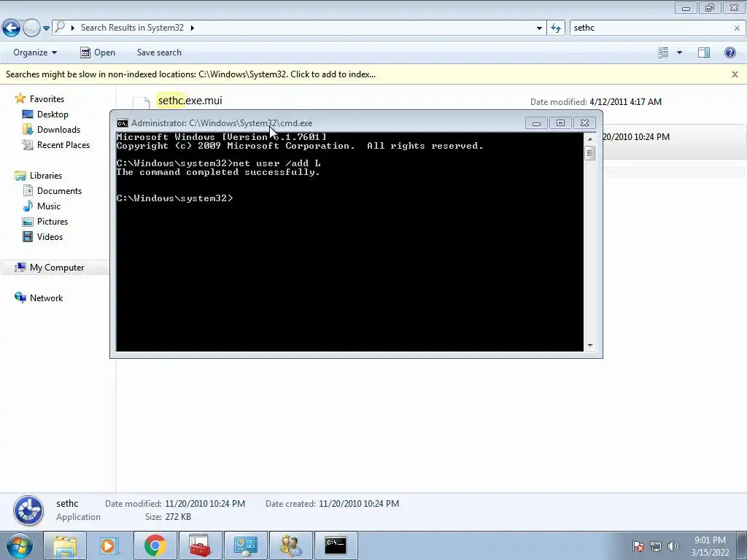747x560 pixels.
Task: Open Downloads in Favorites
Action: tap(58, 130)
